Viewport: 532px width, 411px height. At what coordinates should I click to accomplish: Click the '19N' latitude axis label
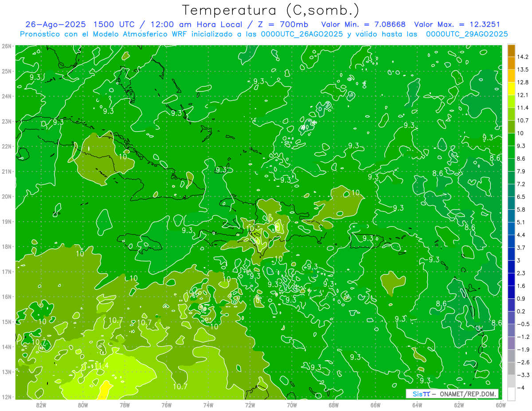click(x=7, y=222)
